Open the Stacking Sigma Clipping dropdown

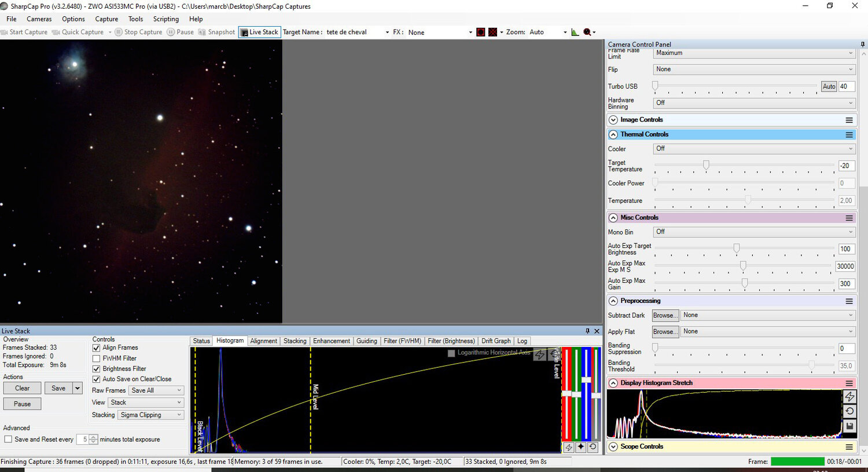click(x=150, y=415)
